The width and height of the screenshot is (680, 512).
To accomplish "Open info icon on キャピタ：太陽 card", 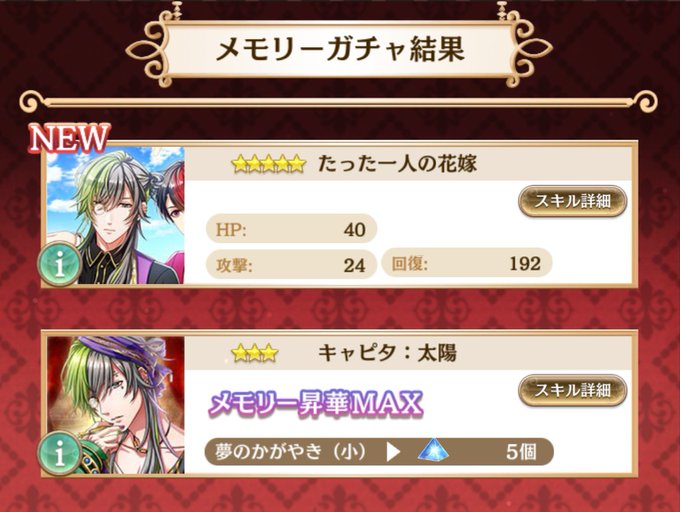I will point(59,453).
